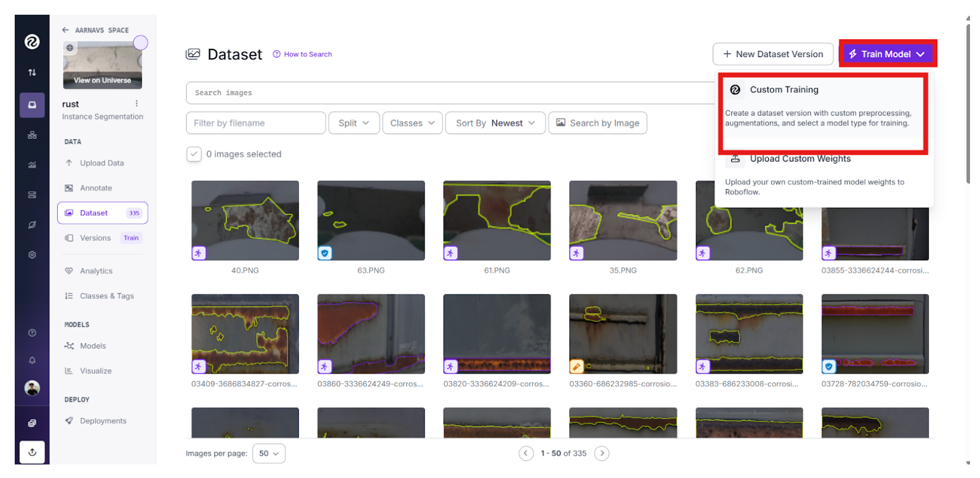Click the help icon in left rail
Screen dimensions: 980x478
pos(32,333)
